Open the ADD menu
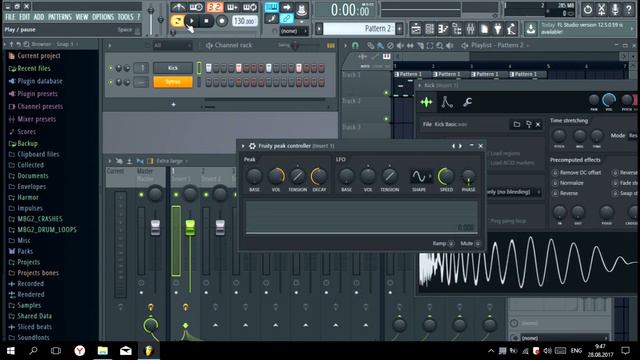The image size is (640, 360). (x=39, y=17)
